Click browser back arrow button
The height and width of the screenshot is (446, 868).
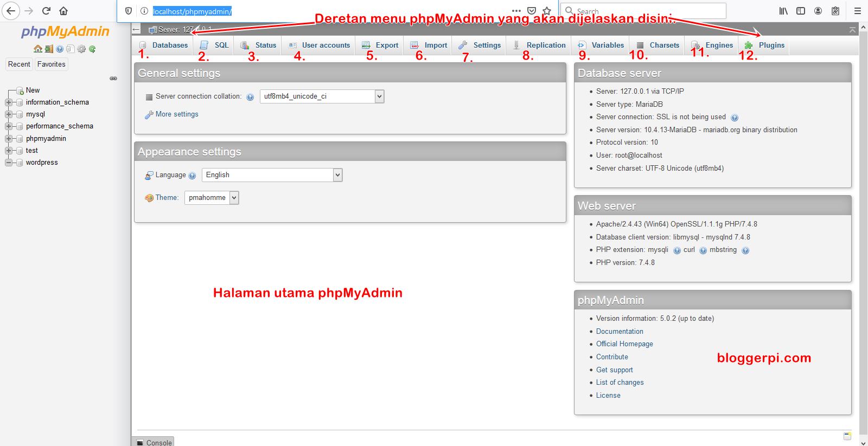pos(11,11)
